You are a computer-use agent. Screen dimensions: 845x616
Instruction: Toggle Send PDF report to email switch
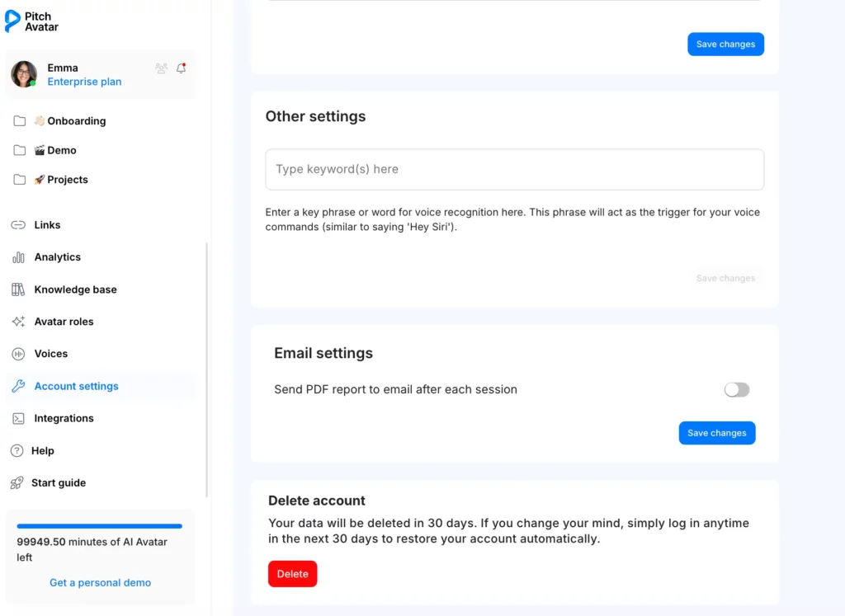(736, 390)
